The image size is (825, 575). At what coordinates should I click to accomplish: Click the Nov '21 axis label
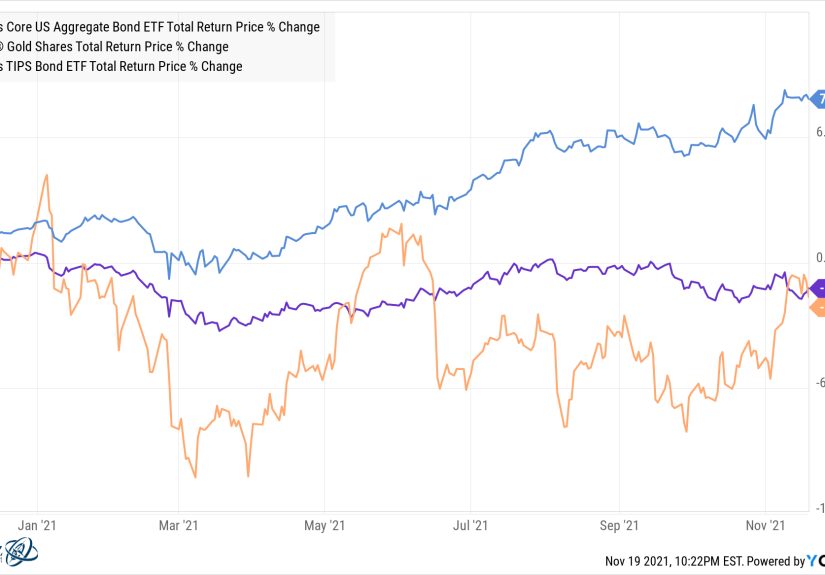[x=764, y=524]
